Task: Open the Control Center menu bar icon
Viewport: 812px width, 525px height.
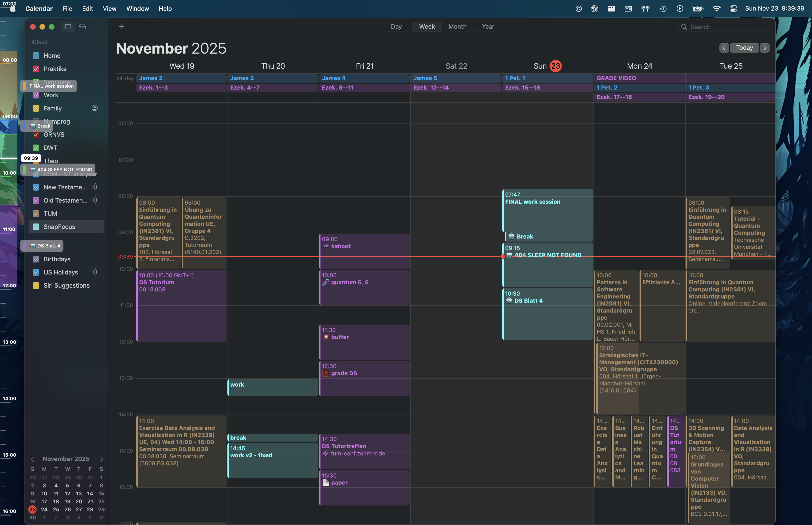Action: pos(734,8)
